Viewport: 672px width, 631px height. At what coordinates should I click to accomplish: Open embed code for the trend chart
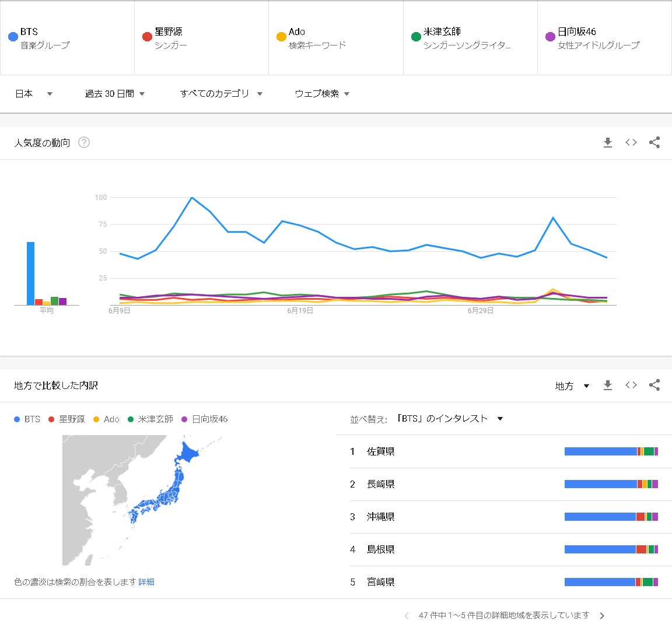[631, 142]
